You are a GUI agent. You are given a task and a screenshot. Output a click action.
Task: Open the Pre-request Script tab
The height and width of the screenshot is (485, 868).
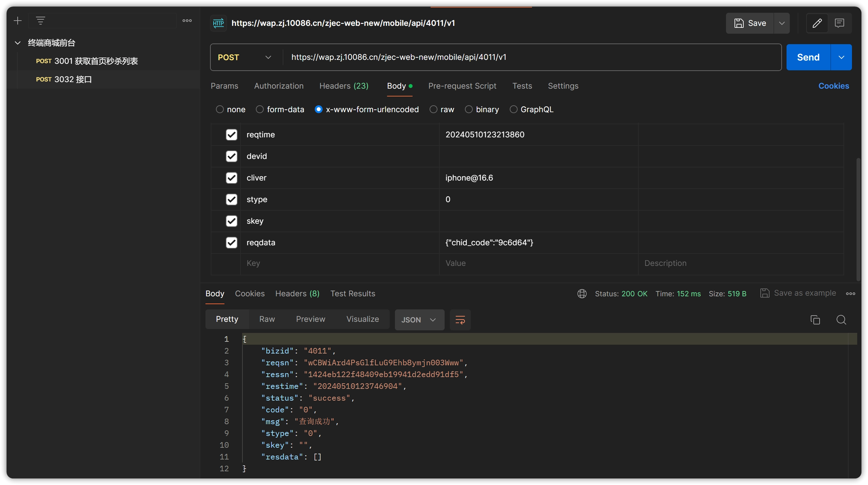(462, 86)
